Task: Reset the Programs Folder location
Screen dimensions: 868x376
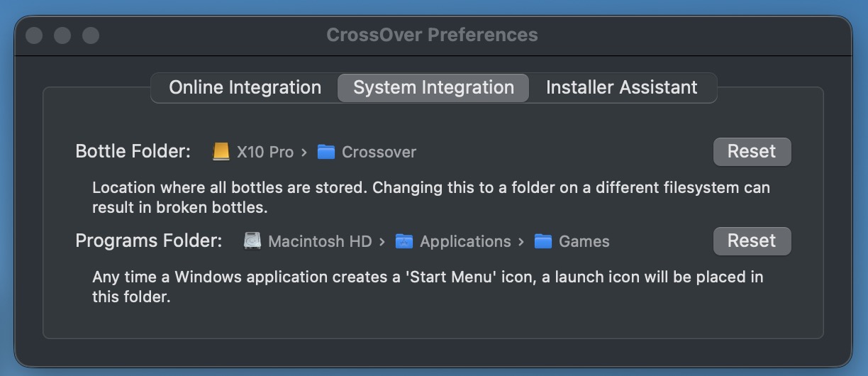Action: click(752, 240)
